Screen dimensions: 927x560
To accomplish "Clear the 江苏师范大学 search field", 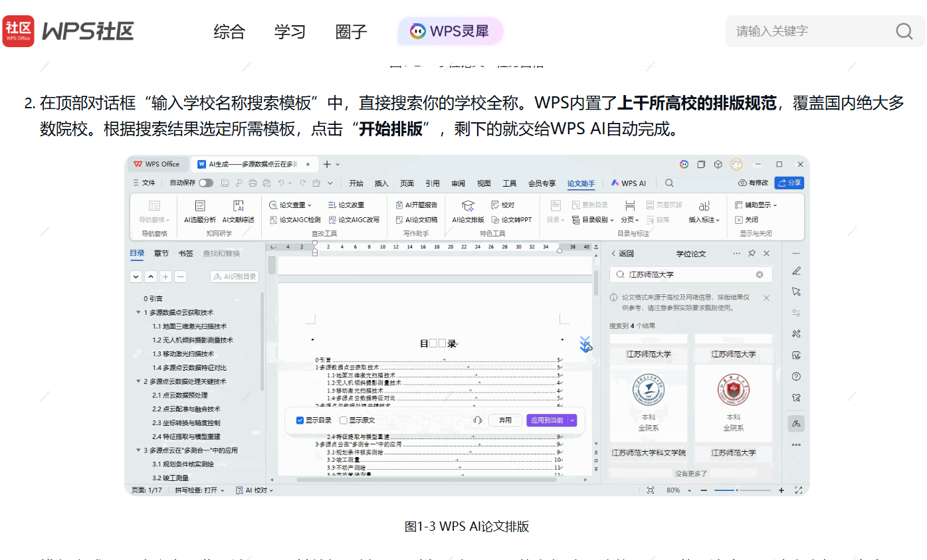I will (x=760, y=274).
